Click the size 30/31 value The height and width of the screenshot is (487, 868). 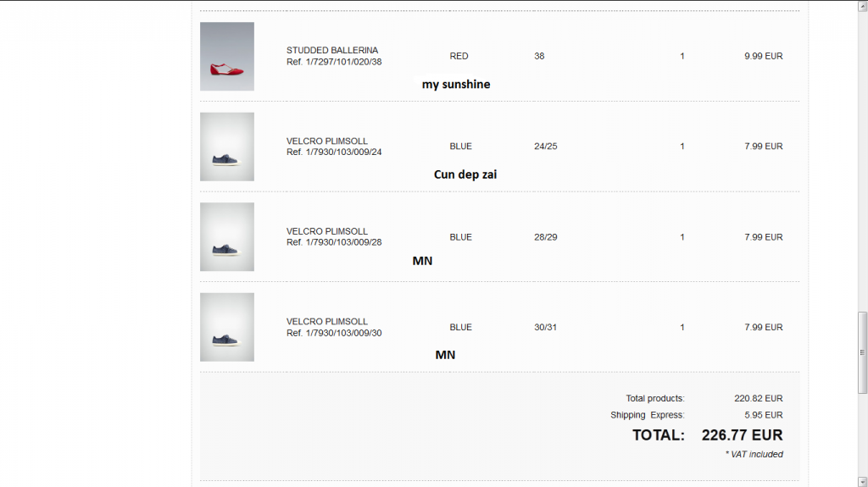pos(545,327)
